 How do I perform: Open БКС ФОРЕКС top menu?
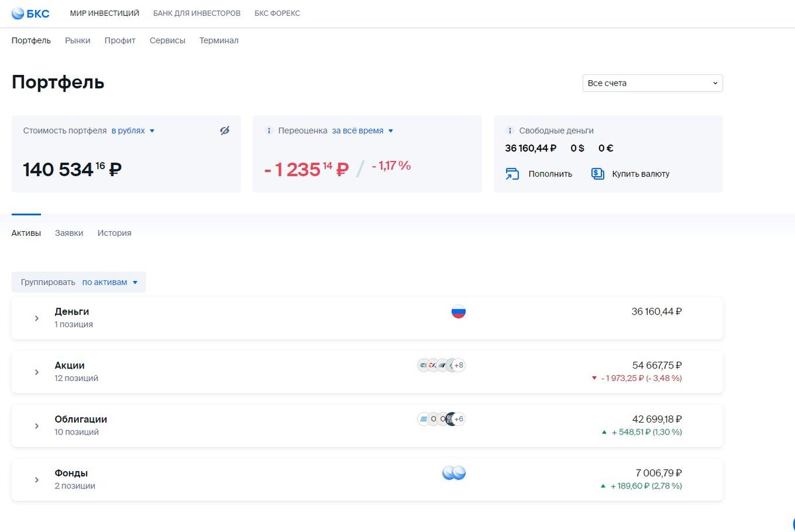click(277, 13)
